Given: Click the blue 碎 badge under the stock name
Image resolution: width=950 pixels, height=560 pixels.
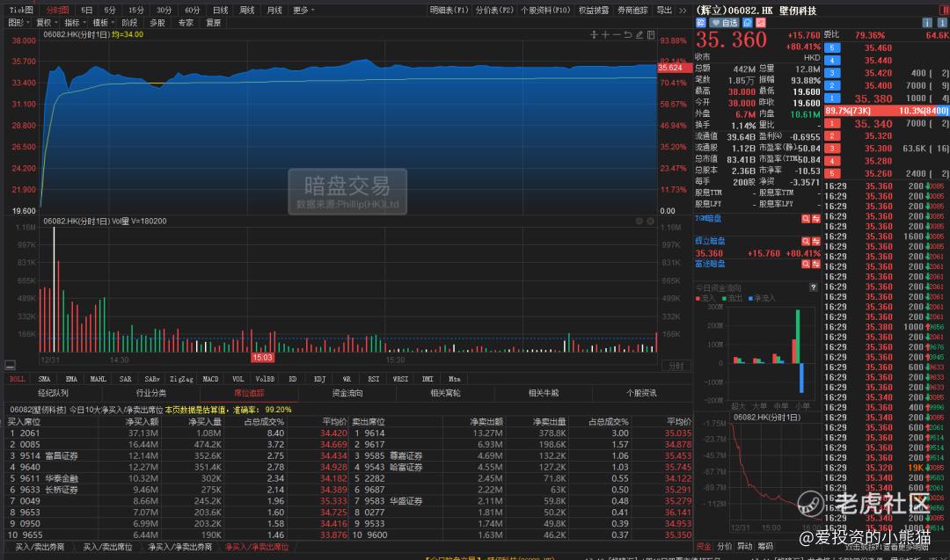Looking at the screenshot, I should pos(700,23).
